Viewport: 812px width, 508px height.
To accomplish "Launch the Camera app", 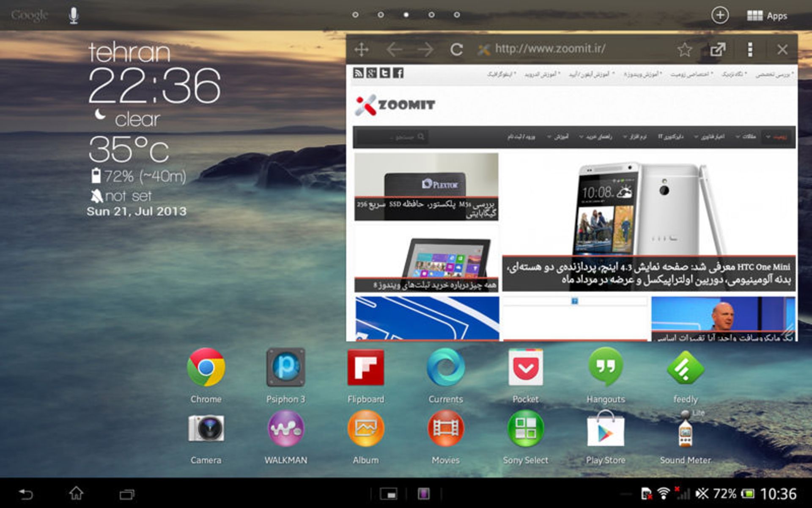I will [206, 428].
